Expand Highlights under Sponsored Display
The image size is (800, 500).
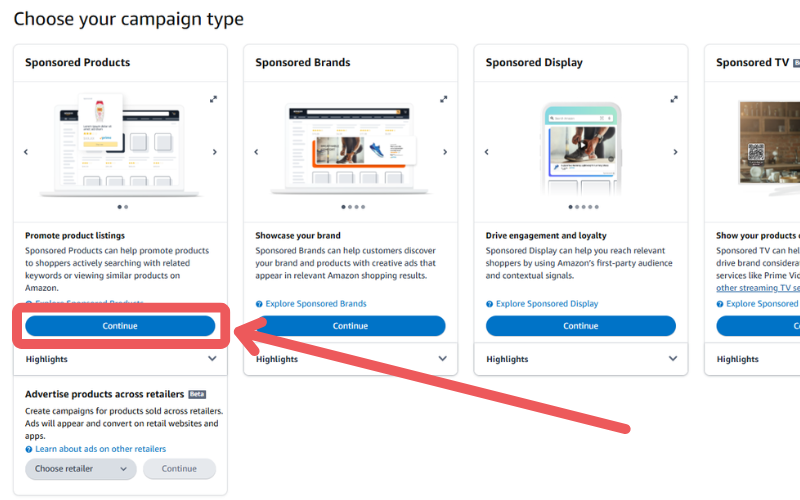(x=581, y=359)
